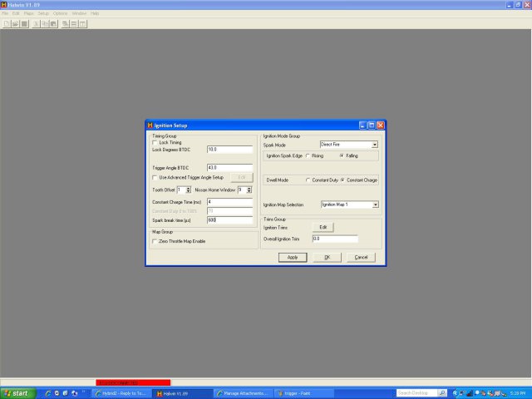This screenshot has width=532, height=399.
Task: Expand the Ignition Map Selection dropdown
Action: 375,204
